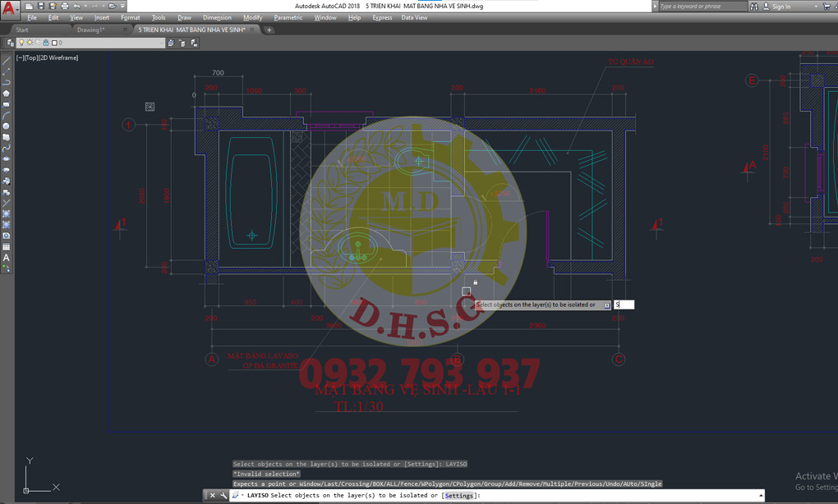Open the File menu
The width and height of the screenshot is (838, 504).
[x=32, y=17]
